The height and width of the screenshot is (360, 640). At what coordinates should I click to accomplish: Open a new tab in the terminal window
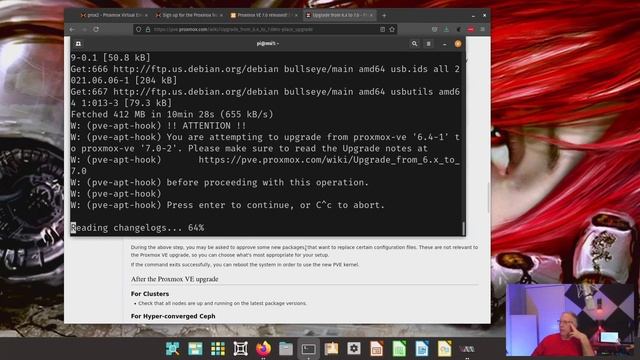pyautogui.click(x=78, y=44)
